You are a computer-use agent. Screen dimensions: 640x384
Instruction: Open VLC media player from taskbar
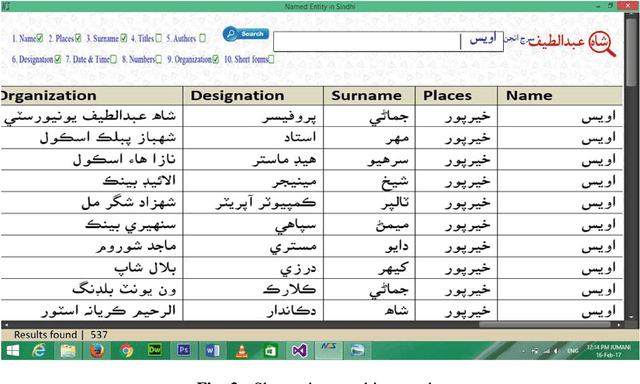tap(242, 351)
